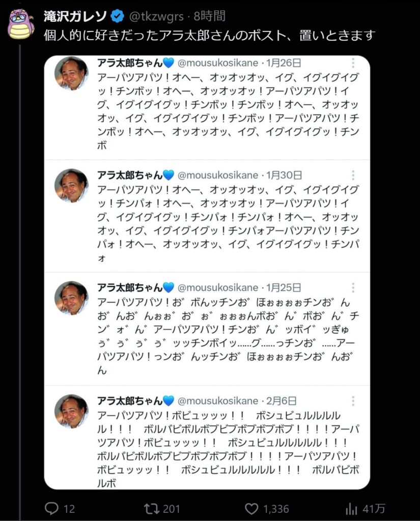Image resolution: width=420 pixels, height=521 pixels.
Task: Like the post with the heart icon
Action: point(251,509)
